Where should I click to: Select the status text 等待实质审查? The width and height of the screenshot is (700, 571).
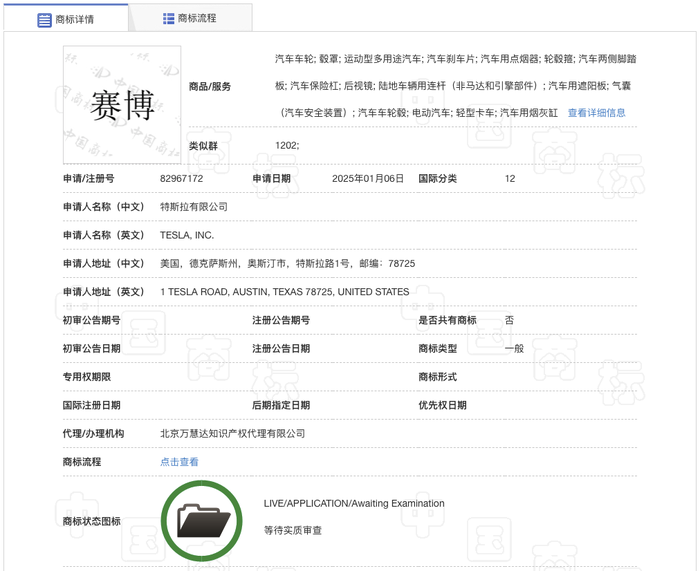[292, 530]
